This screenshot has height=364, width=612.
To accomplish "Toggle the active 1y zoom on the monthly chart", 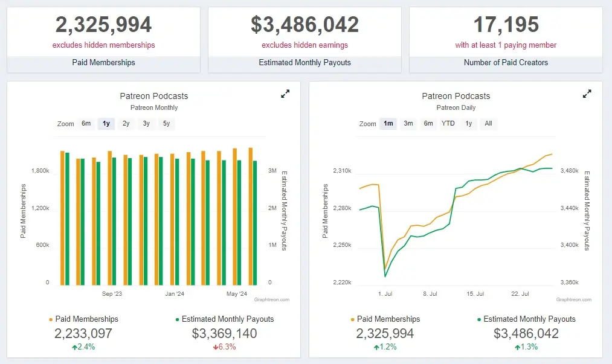I will [x=106, y=123].
